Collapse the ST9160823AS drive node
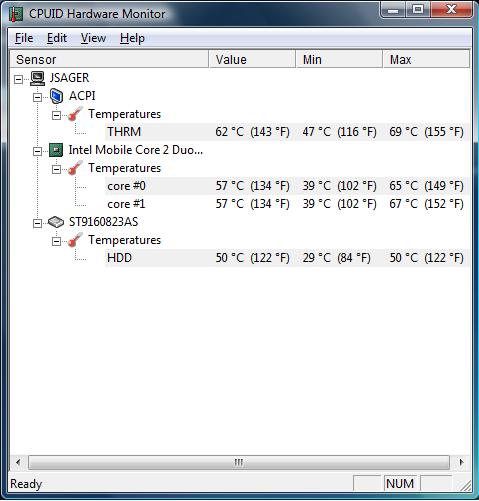 (x=37, y=223)
